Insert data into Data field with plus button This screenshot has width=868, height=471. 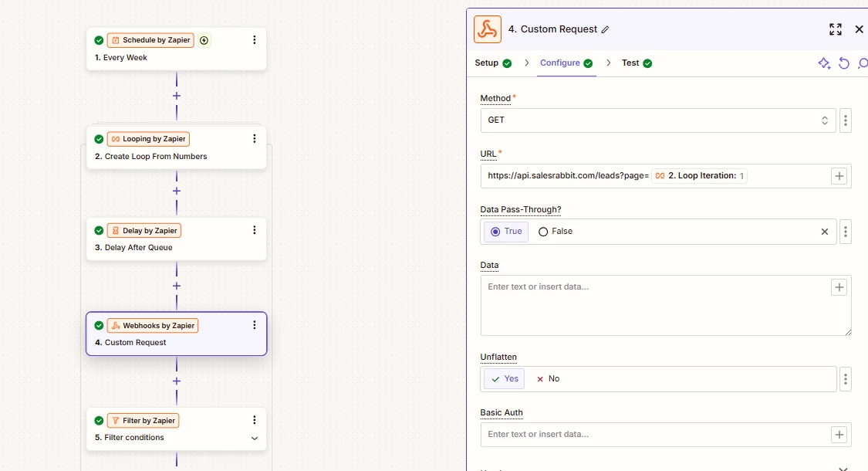tap(839, 287)
